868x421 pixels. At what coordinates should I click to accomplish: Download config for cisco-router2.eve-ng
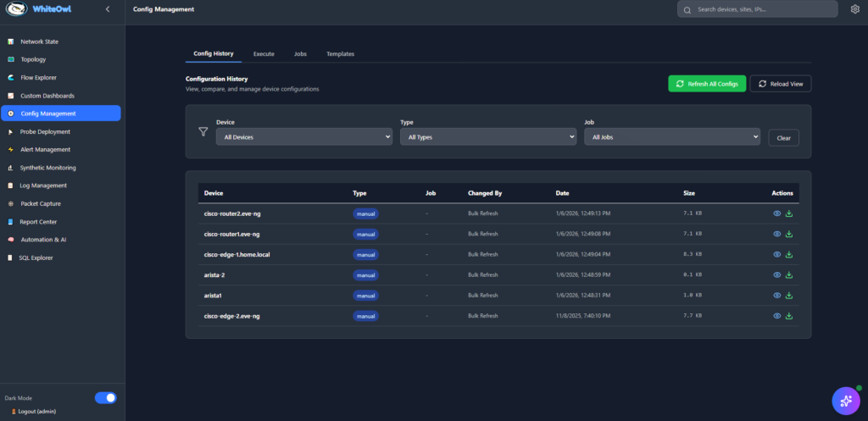[789, 213]
